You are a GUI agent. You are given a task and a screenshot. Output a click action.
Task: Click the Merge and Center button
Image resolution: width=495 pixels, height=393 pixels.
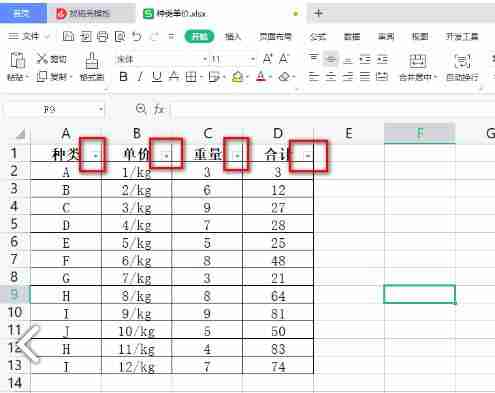(417, 68)
